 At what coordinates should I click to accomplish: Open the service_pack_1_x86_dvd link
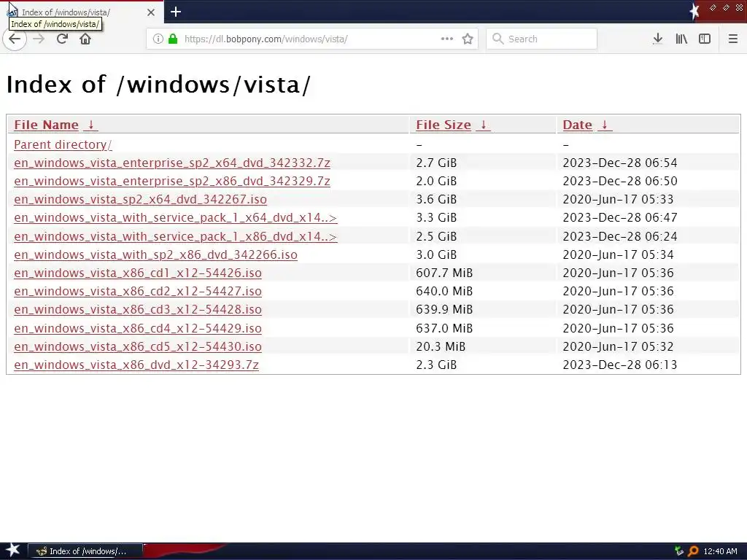pos(175,236)
